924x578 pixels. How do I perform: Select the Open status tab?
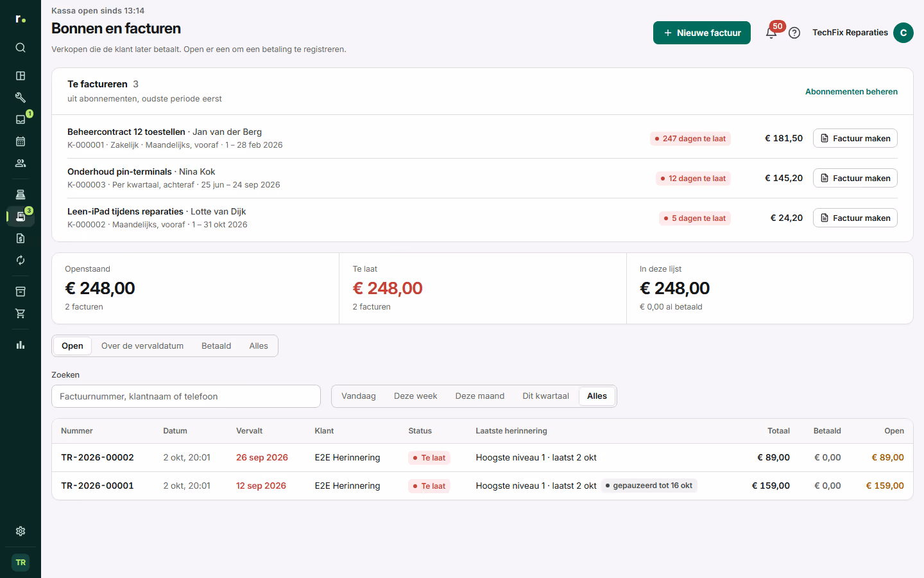point(73,346)
